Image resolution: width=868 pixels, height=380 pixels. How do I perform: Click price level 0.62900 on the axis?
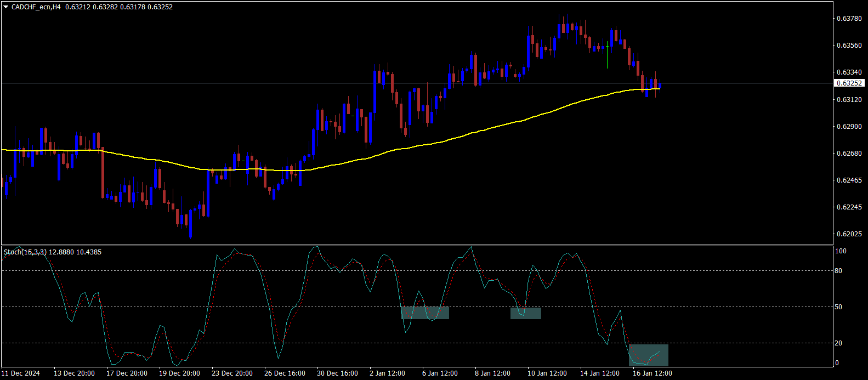[848, 127]
